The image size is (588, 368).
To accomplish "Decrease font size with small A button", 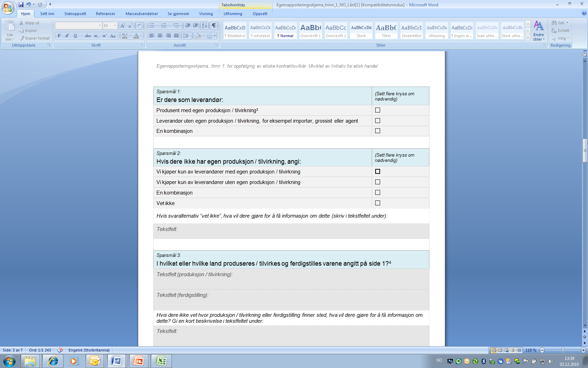I will point(130,26).
